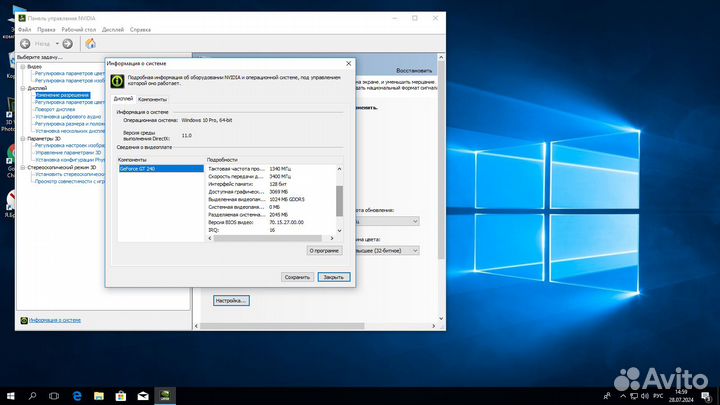
Task: Switch to the Дисплей tab in dialog
Action: pos(123,99)
